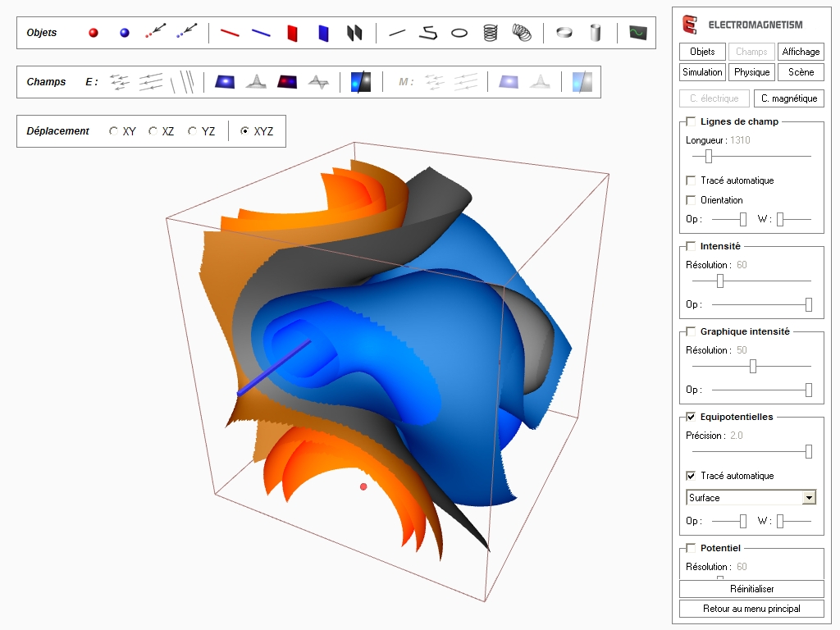Click Retour au menu principal

[751, 609]
